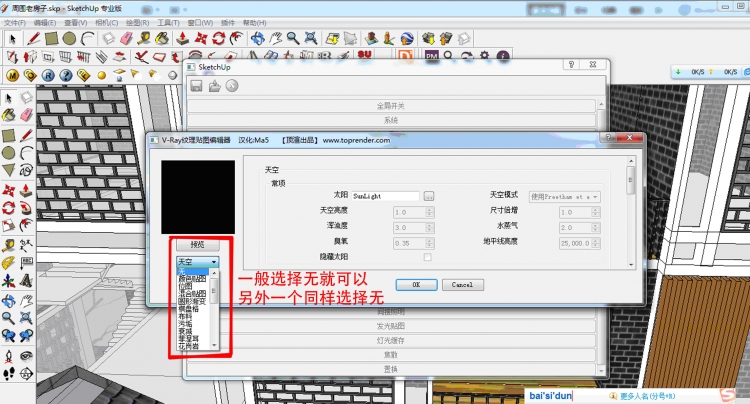Expand the 灯光缓存 rollout

(391, 340)
